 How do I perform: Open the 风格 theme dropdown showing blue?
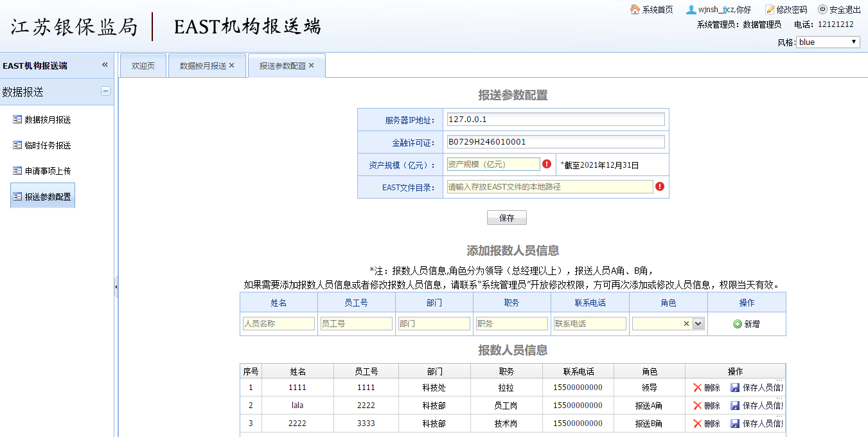coord(828,42)
